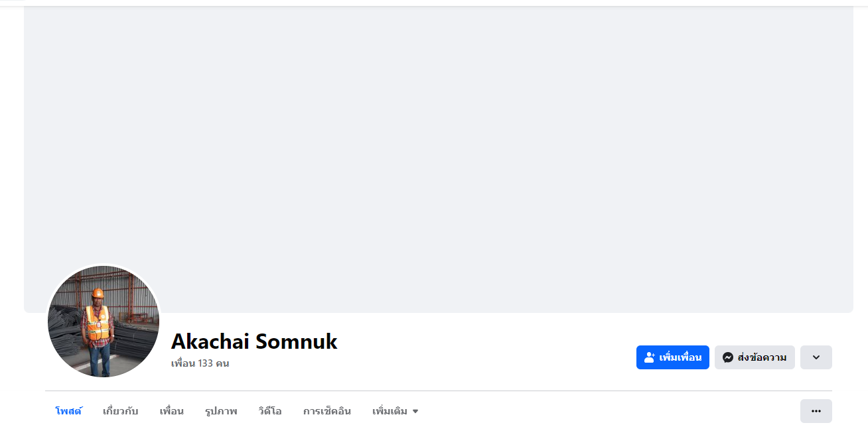Open the เพื่อน tab
The width and height of the screenshot is (868, 425).
pos(172,411)
